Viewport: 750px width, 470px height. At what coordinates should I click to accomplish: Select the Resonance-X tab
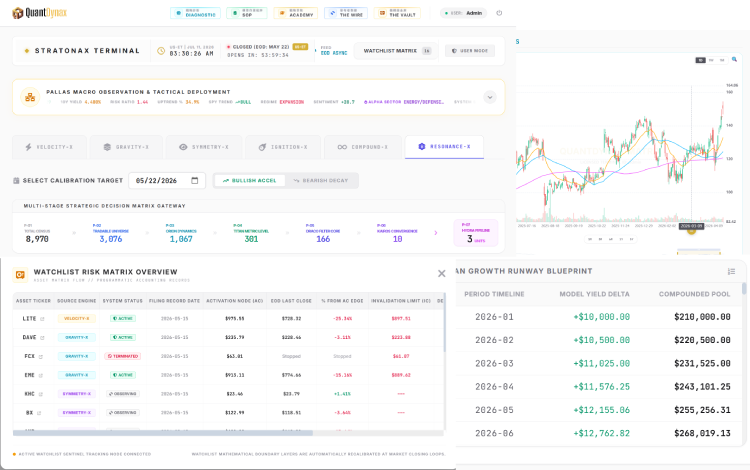point(444,147)
